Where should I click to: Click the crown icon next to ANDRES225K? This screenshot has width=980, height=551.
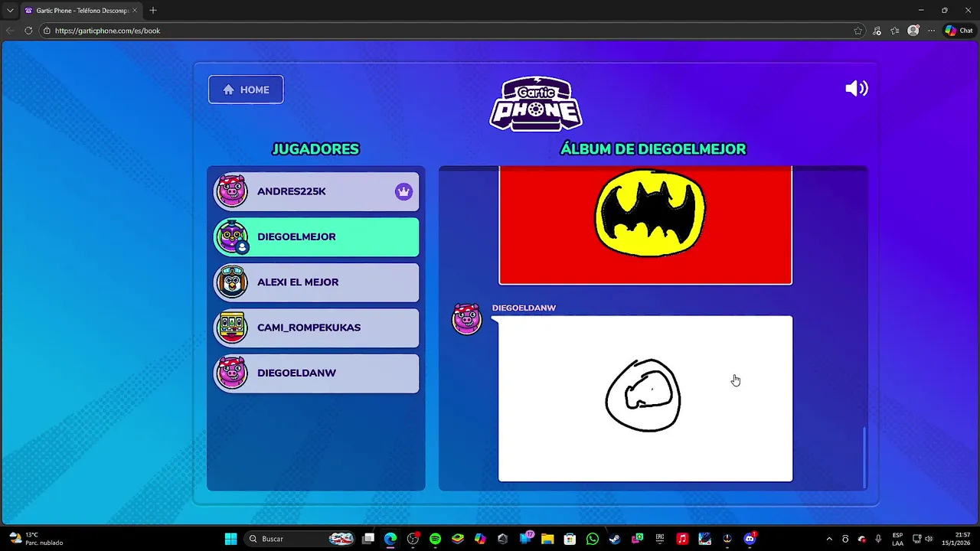point(403,191)
